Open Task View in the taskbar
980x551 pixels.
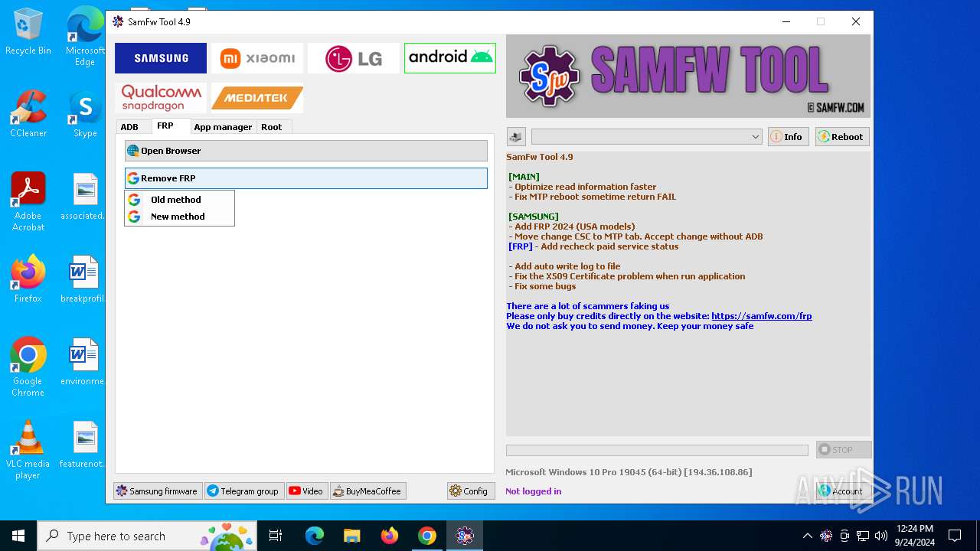coord(276,536)
